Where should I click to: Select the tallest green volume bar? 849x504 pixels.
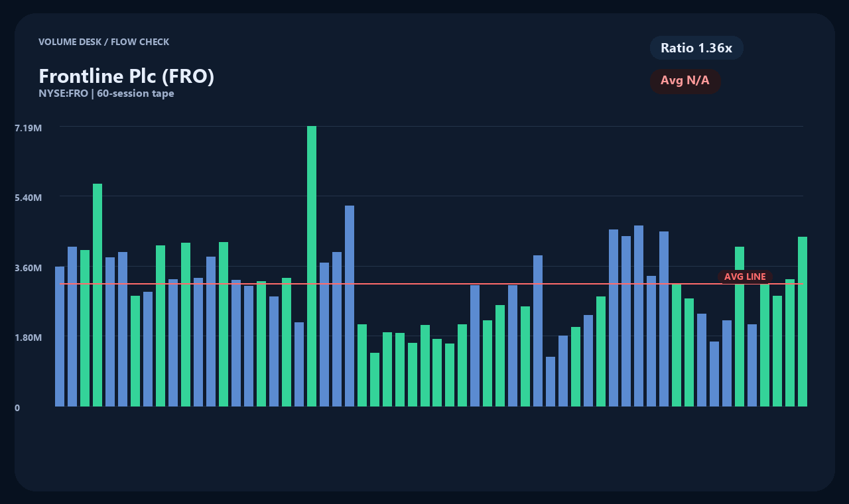(312, 266)
